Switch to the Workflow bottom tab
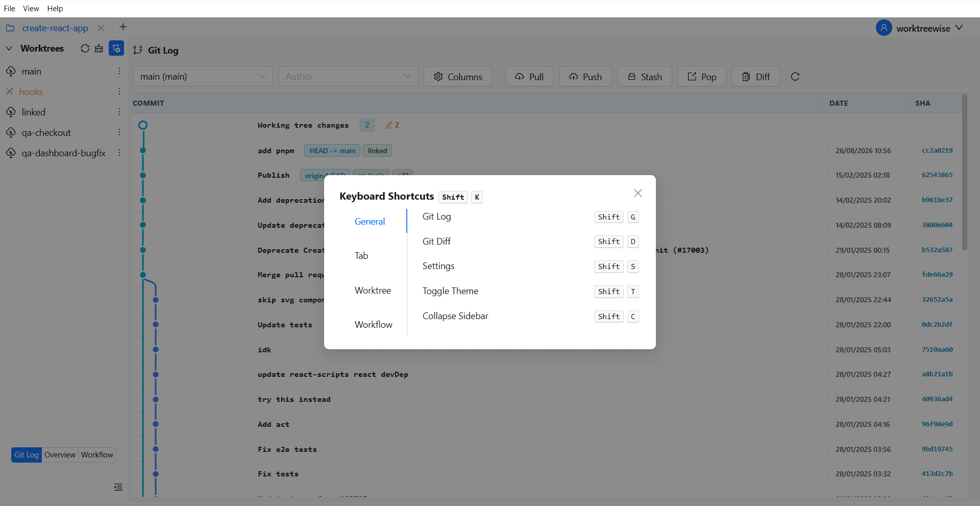Image resolution: width=980 pixels, height=506 pixels. (x=97, y=455)
